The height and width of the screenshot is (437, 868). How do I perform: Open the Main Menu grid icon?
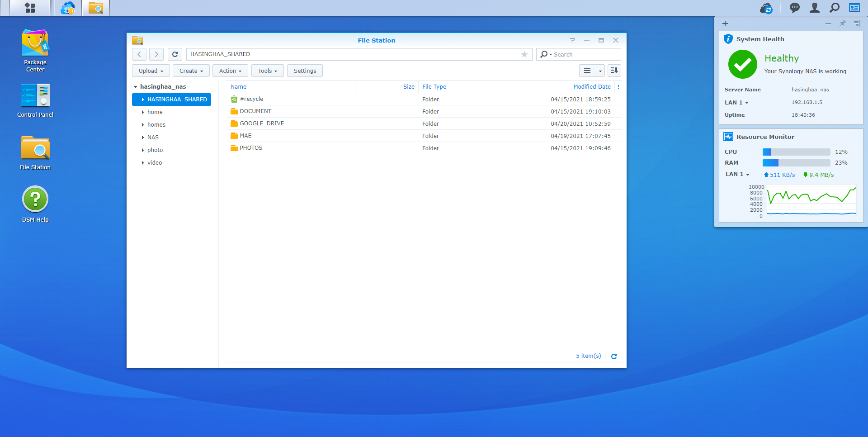(x=30, y=8)
